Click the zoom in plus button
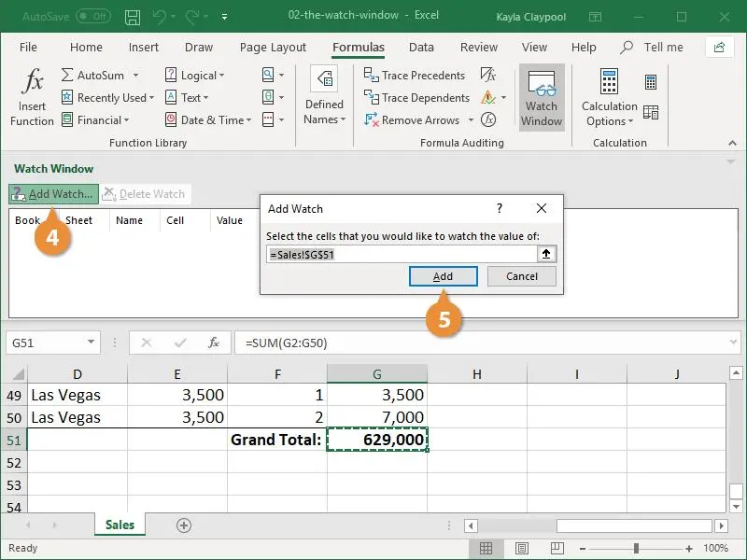747x560 pixels. point(689,549)
